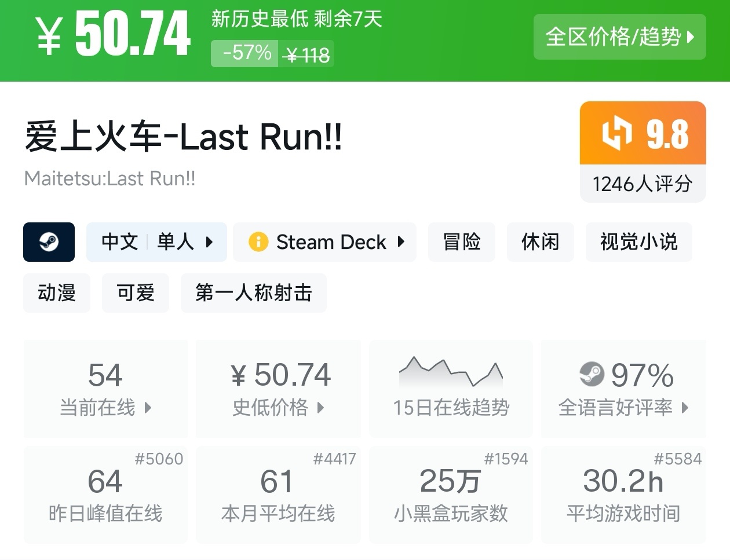Select the 冒险 adventure tag

461,242
